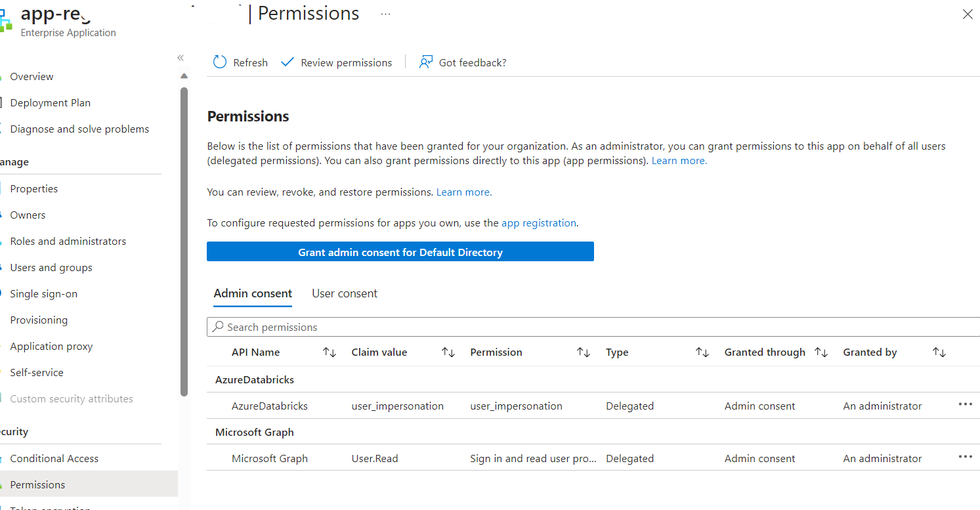Sort by Claim value column arrows

coord(448,352)
